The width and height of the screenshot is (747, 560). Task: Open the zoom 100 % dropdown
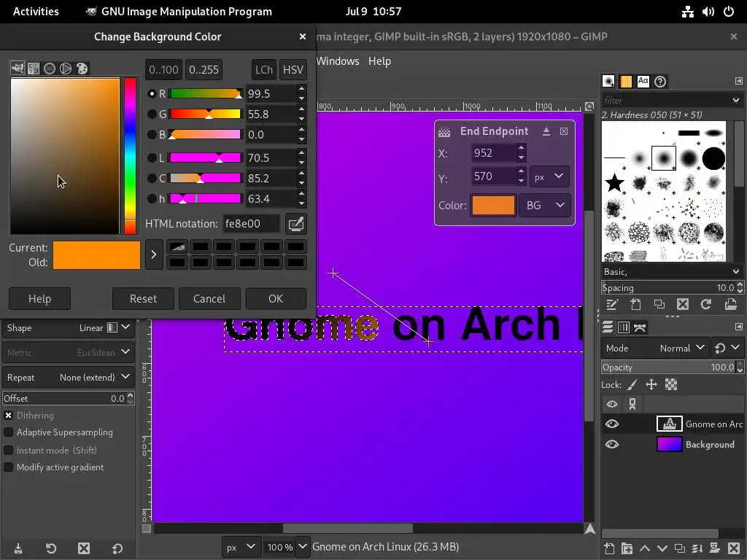[x=302, y=547]
